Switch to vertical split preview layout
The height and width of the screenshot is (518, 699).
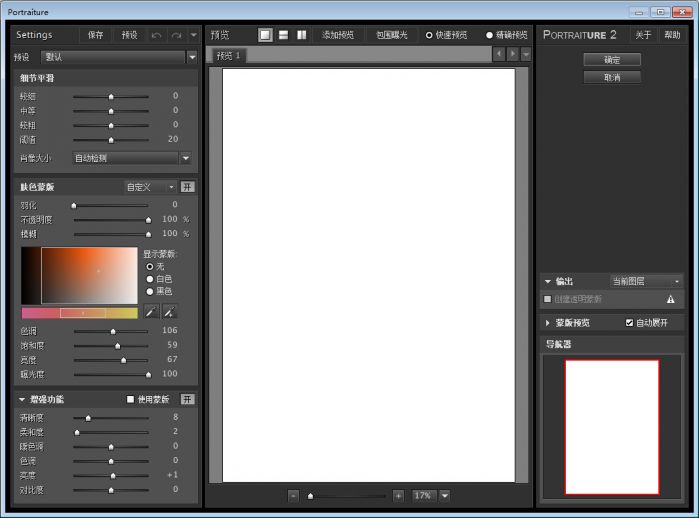pos(301,35)
